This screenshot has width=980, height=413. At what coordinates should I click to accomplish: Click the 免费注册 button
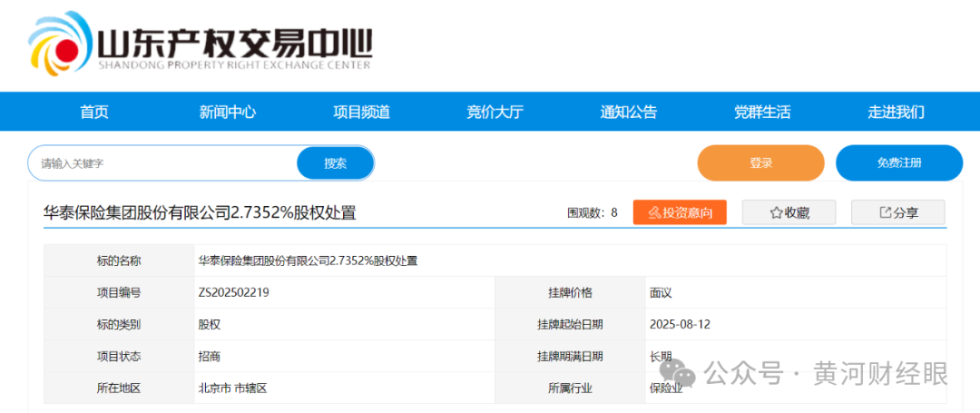coord(899,163)
